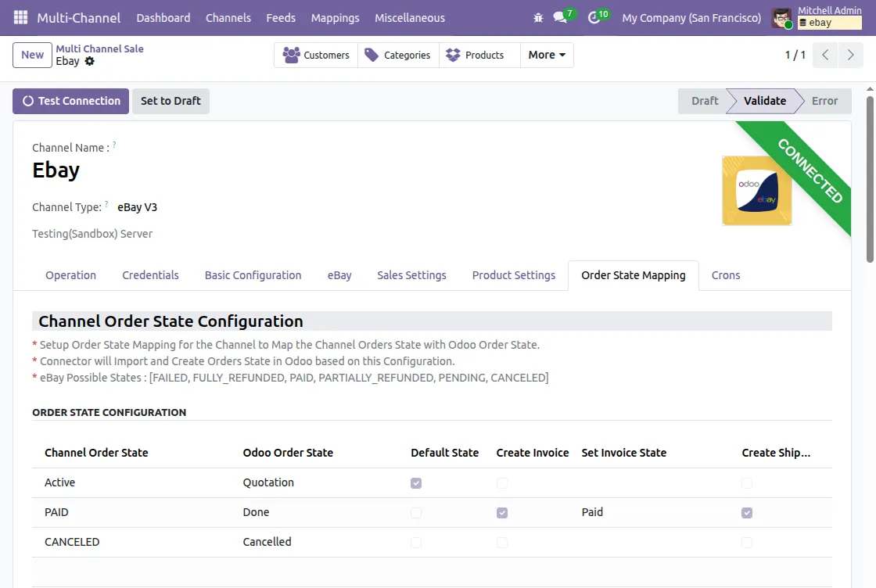The height and width of the screenshot is (588, 876).
Task: Click the Customers people icon
Action: (291, 55)
